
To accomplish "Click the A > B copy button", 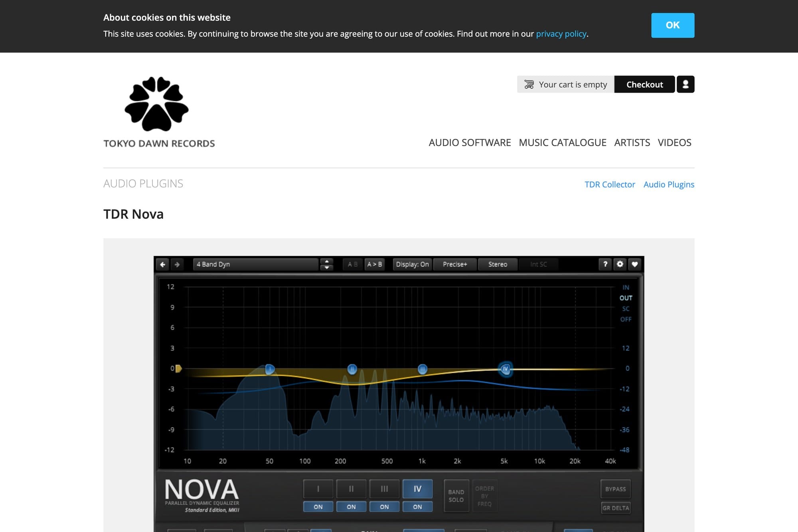I will 374,264.
